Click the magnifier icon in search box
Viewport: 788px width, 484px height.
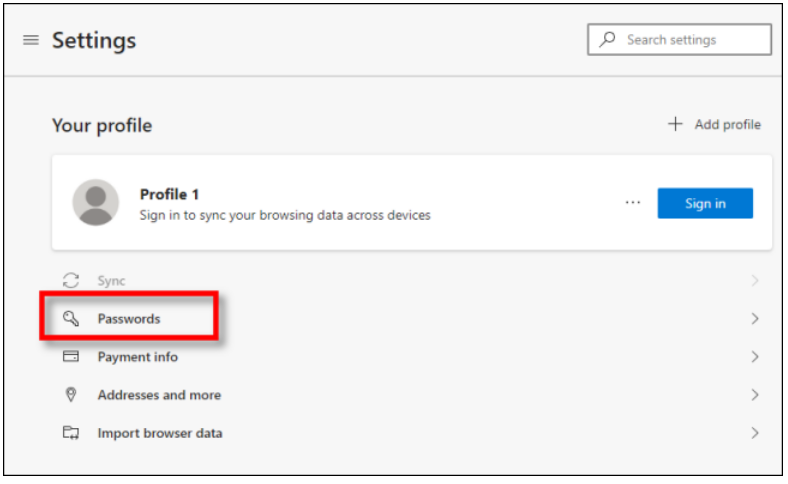[x=607, y=39]
